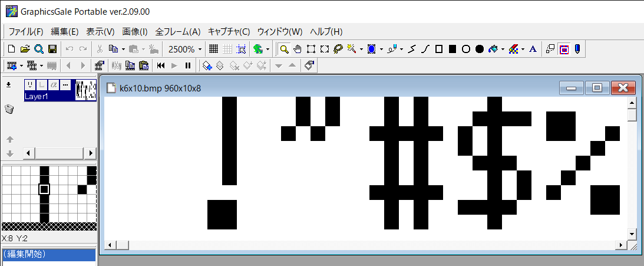644x266 pixels.
Task: Select the Rectangle selection tool
Action: 311,50
